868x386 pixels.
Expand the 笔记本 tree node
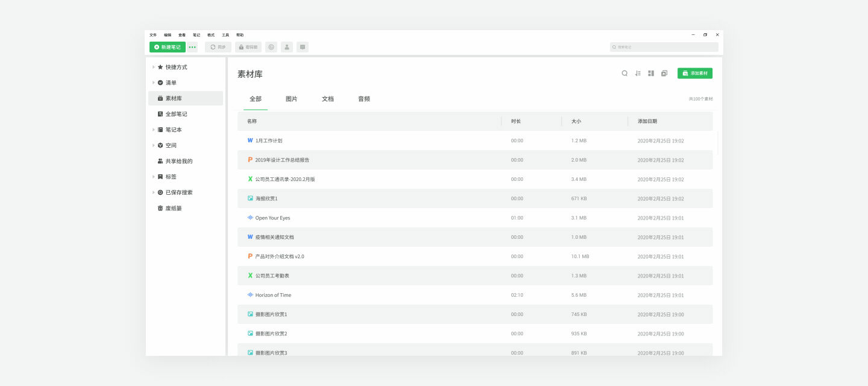(x=154, y=130)
